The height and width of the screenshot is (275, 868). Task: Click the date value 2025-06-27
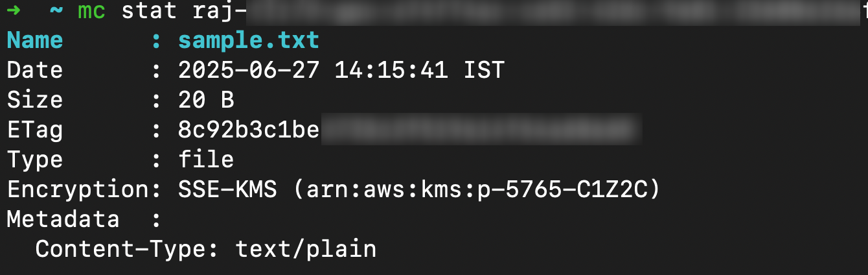tap(249, 71)
